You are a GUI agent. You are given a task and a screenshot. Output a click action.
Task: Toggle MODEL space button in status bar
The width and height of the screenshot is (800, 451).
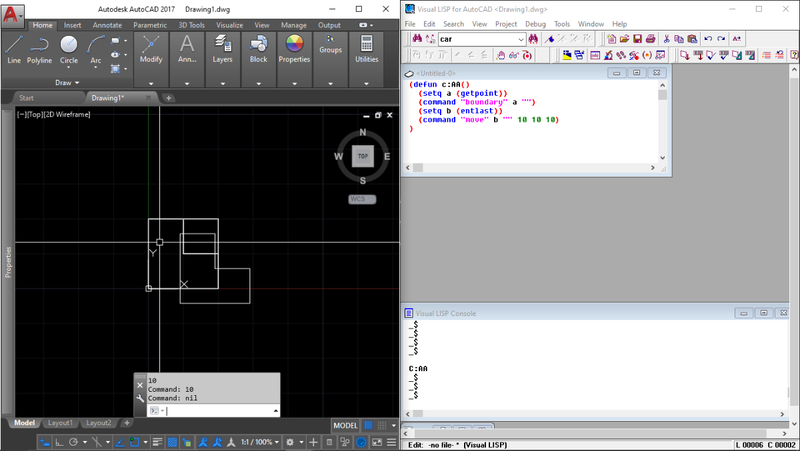[x=345, y=425]
